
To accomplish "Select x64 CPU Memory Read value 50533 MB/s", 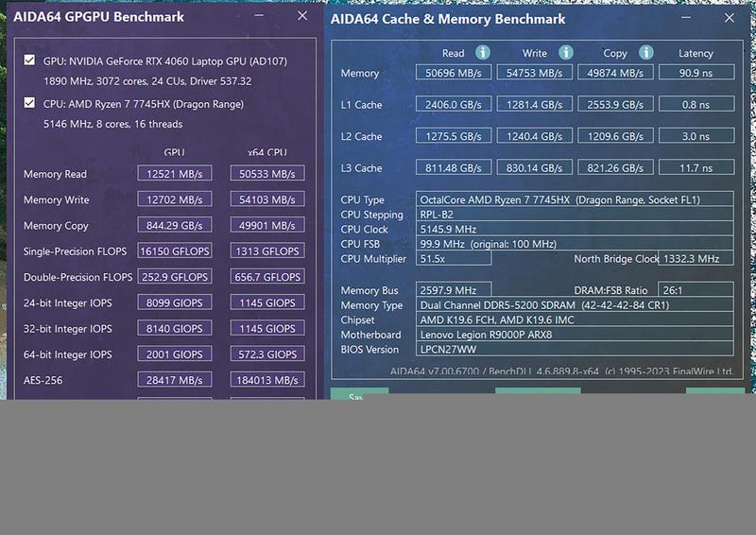I will tap(267, 173).
